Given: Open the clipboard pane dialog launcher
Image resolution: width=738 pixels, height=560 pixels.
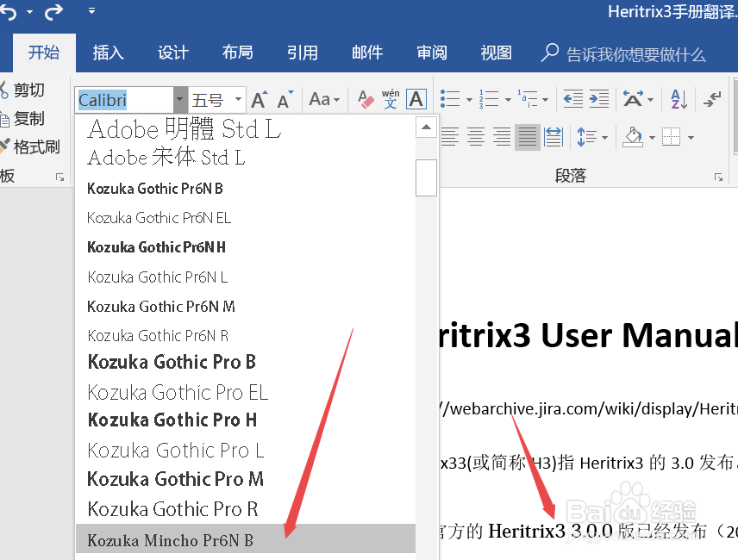Looking at the screenshot, I should tap(59, 177).
